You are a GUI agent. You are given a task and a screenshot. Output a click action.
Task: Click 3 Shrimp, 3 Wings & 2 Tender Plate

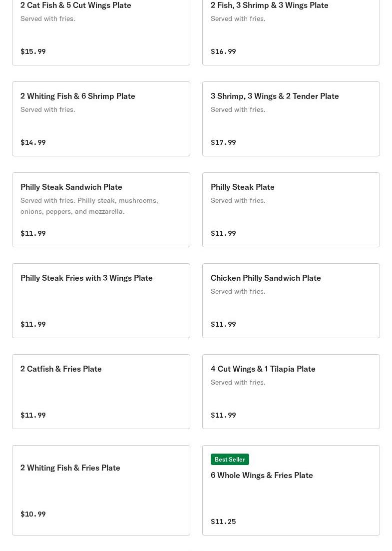275,96
